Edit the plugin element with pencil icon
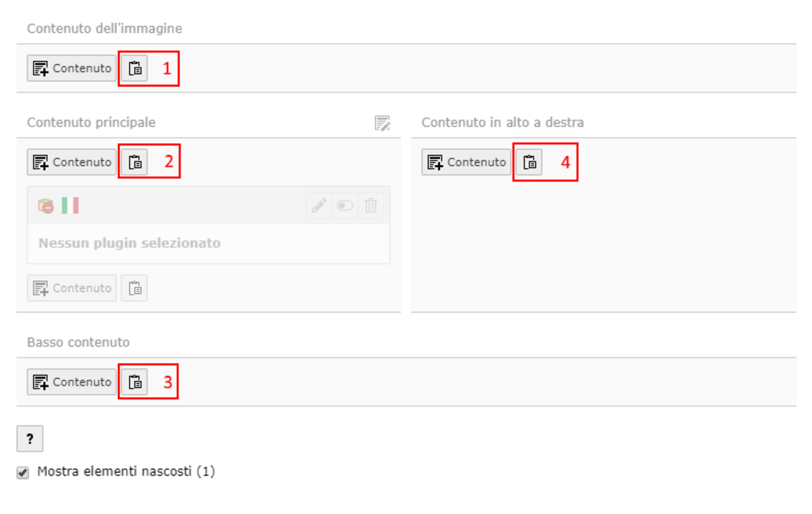Screen dimensions: 812x514 319,206
